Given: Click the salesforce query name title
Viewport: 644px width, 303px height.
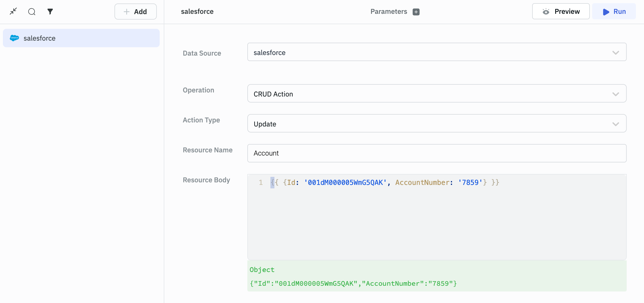Looking at the screenshot, I should (197, 12).
